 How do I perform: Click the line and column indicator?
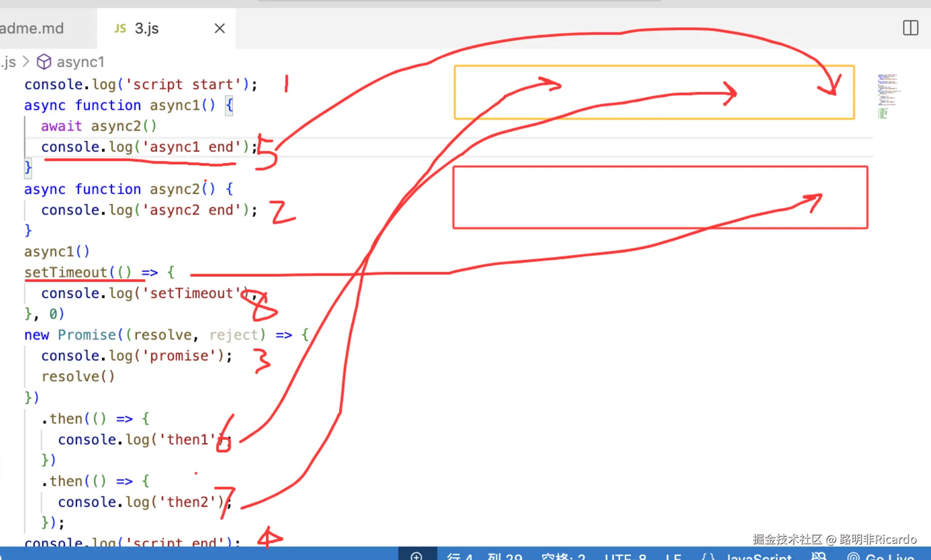(x=484, y=557)
